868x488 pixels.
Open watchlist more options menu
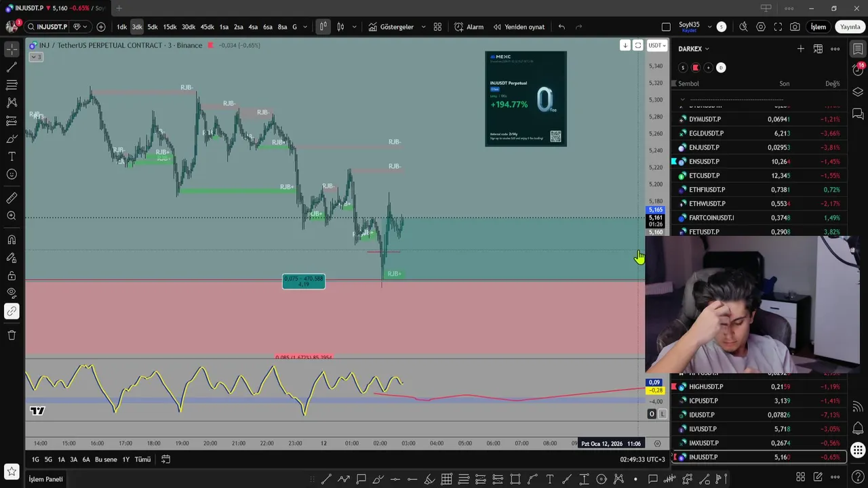coord(835,49)
